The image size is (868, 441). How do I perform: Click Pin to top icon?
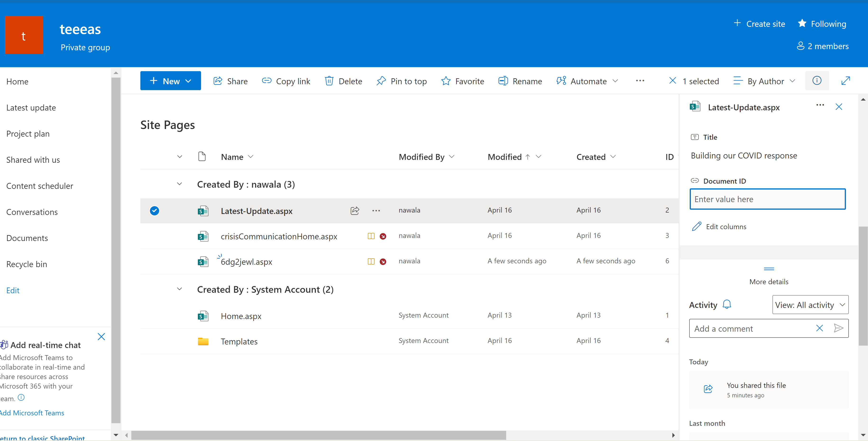tap(381, 81)
